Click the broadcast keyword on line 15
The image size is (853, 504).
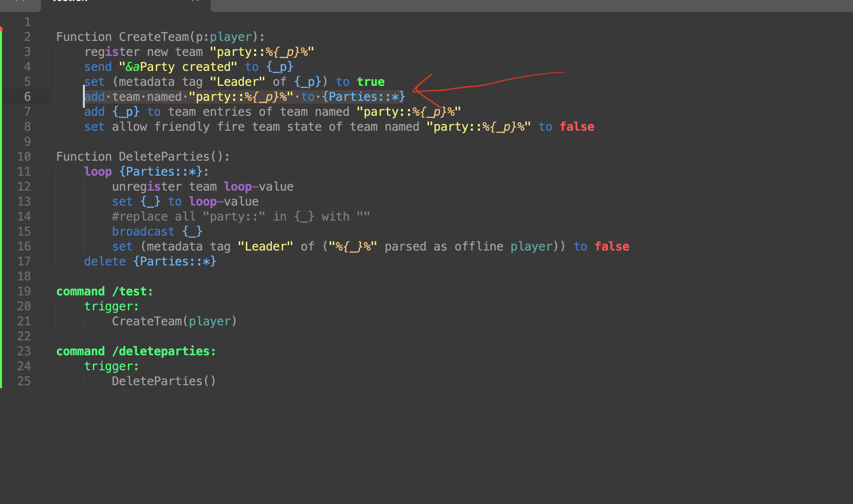click(x=143, y=231)
